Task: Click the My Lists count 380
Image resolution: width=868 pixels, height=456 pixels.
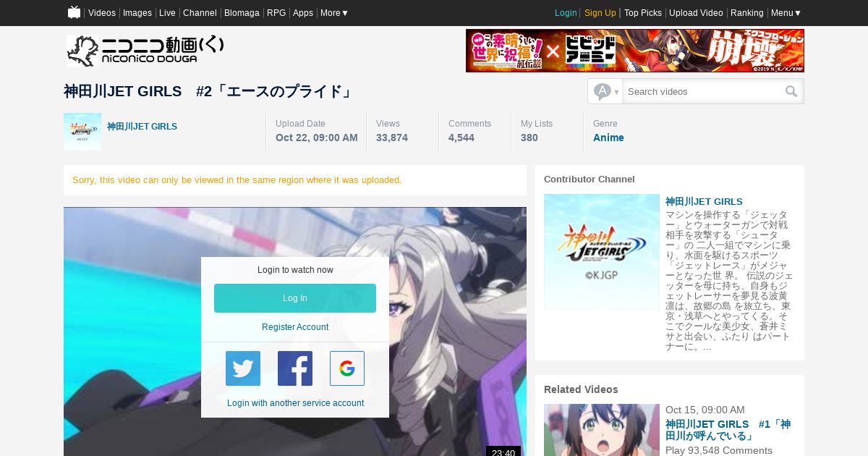Action: click(529, 138)
